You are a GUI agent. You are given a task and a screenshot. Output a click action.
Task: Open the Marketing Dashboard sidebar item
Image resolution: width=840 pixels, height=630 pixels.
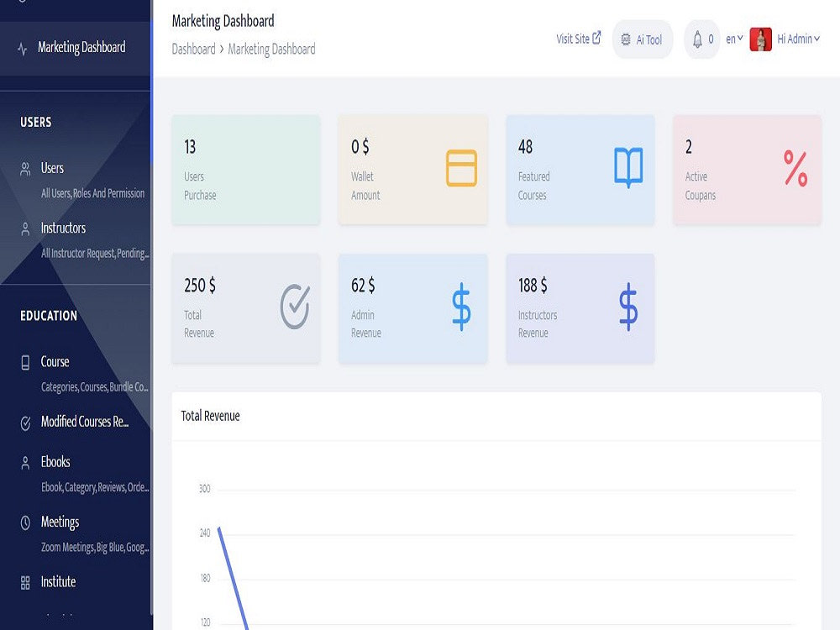click(75, 48)
